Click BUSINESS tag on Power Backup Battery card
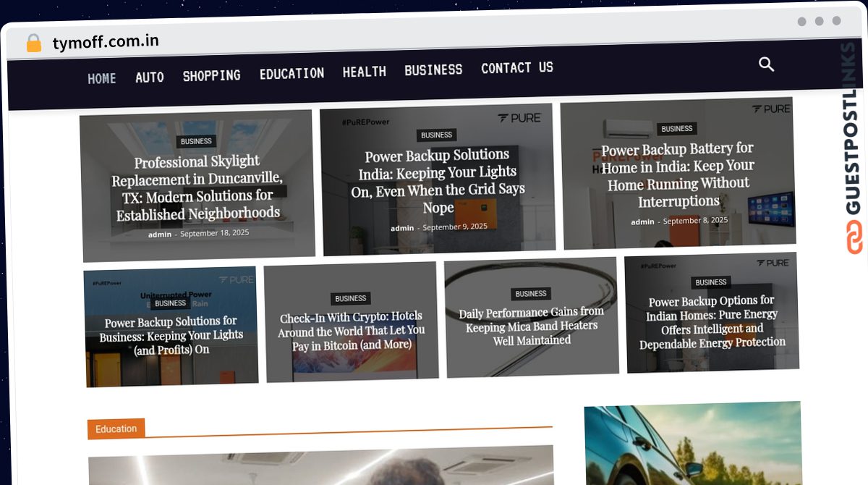This screenshot has height=485, width=868. [677, 129]
